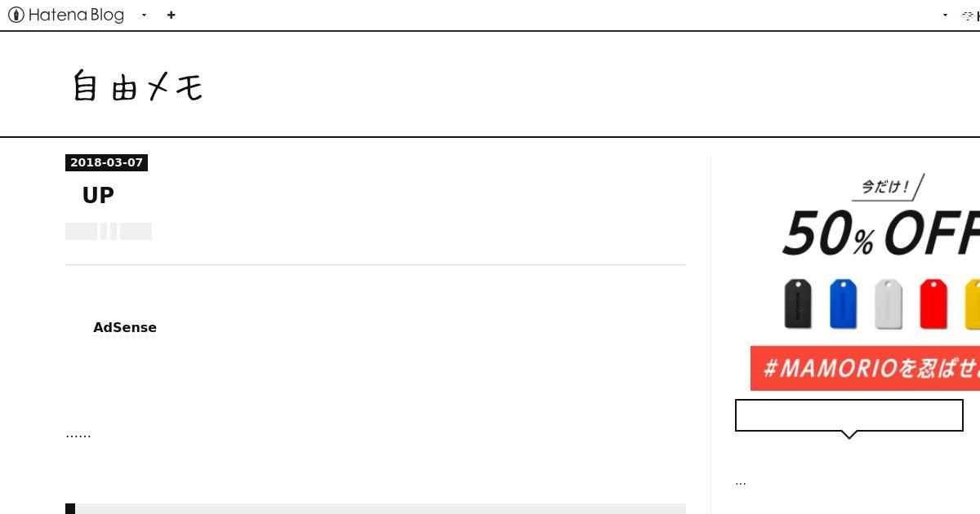Viewport: 980px width, 514px height.
Task: Click the red #MAMORIO banner strip
Action: 865,368
